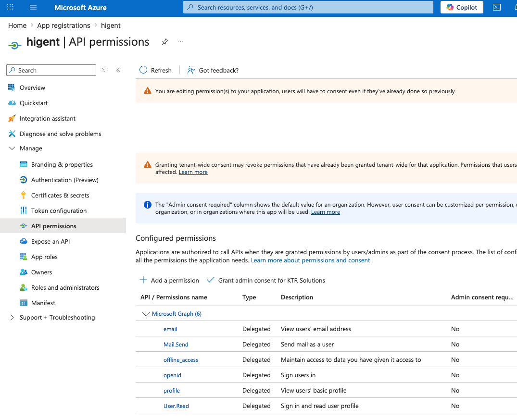Pin the higent API permissions page

tap(165, 42)
